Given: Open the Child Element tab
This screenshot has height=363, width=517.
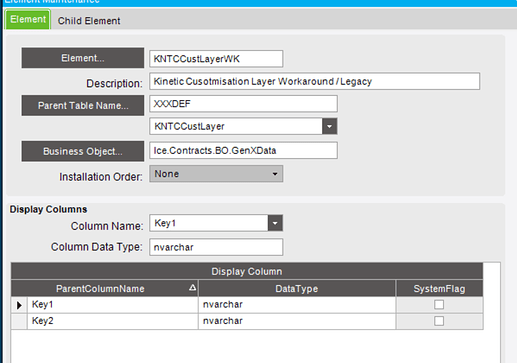Looking at the screenshot, I should [89, 21].
